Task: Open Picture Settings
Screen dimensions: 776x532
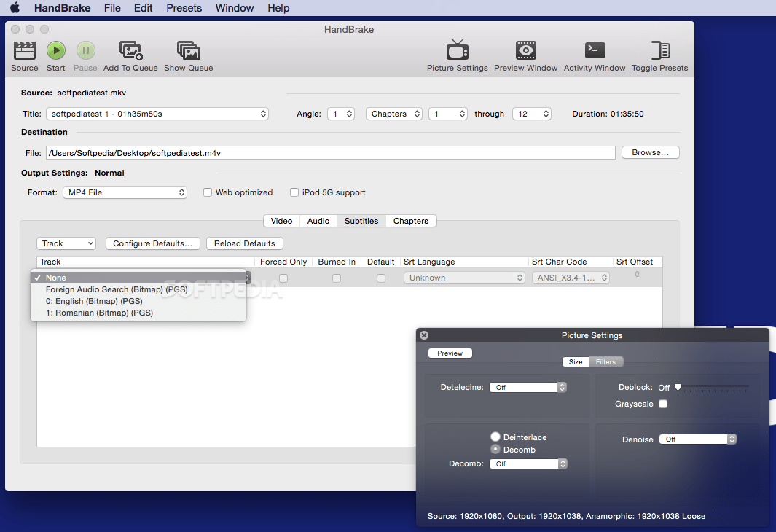Action: pyautogui.click(x=458, y=55)
